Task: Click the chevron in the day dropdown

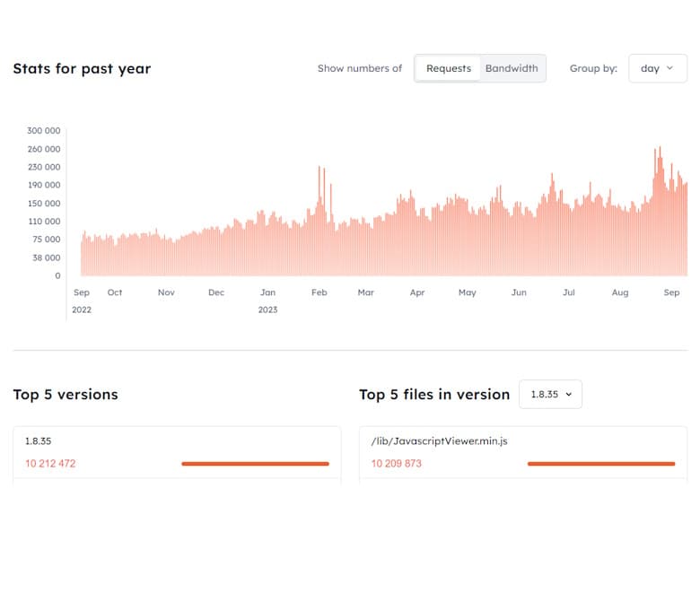Action: tap(670, 68)
